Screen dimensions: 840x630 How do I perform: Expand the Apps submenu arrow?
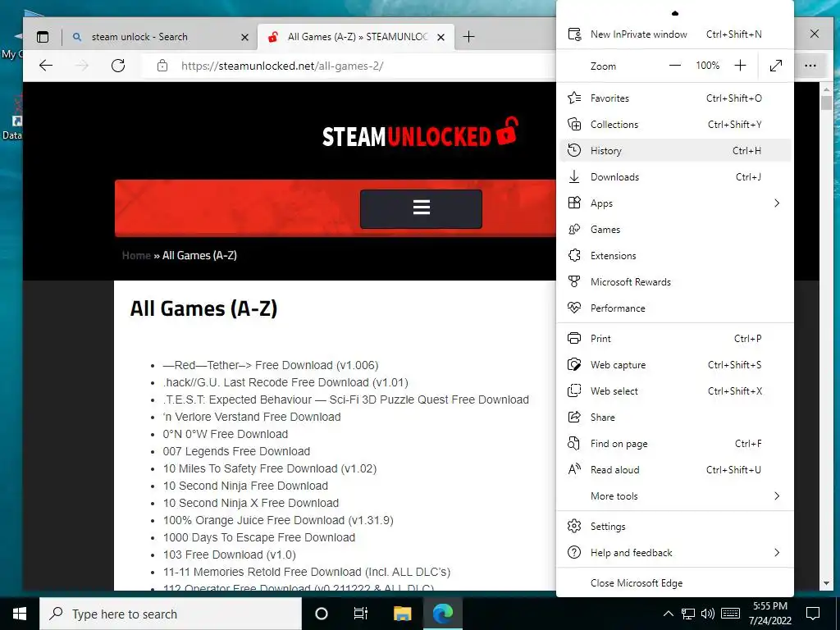pos(777,203)
